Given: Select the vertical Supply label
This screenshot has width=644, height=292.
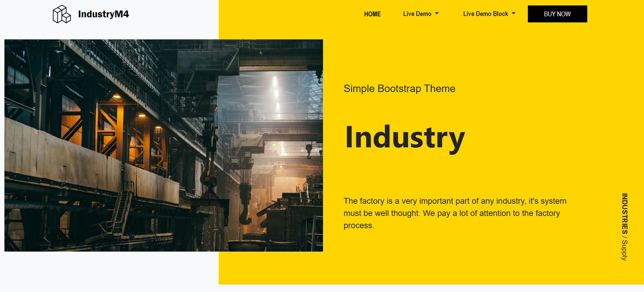Looking at the screenshot, I should tap(624, 250).
